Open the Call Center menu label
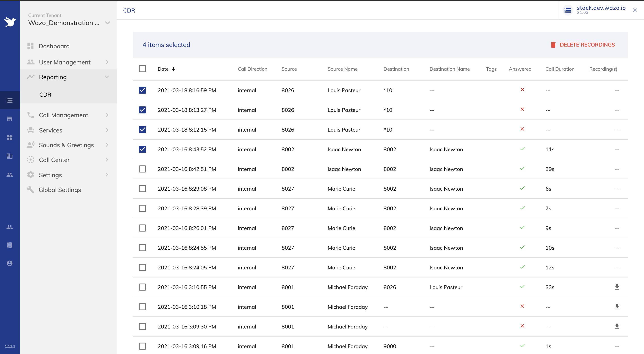 [54, 160]
